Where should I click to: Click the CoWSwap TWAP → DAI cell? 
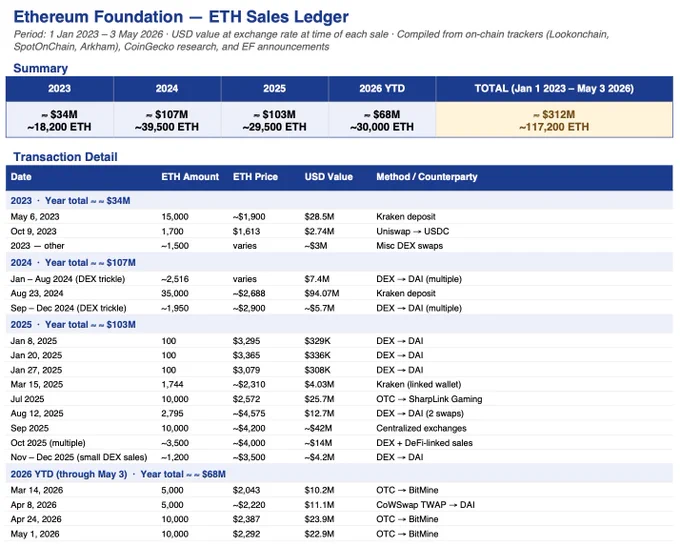pos(425,505)
